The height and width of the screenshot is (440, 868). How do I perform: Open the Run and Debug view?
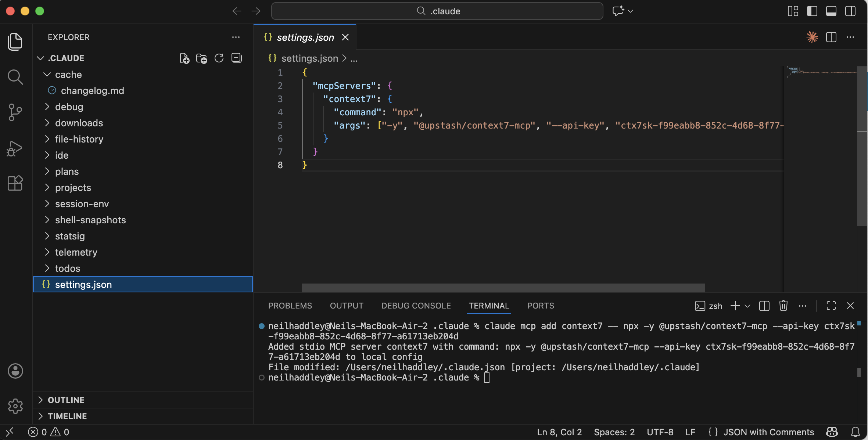15,148
